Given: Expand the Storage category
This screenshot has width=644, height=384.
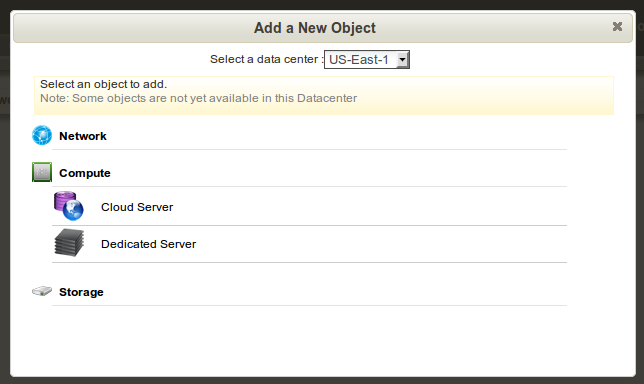Looking at the screenshot, I should [81, 292].
